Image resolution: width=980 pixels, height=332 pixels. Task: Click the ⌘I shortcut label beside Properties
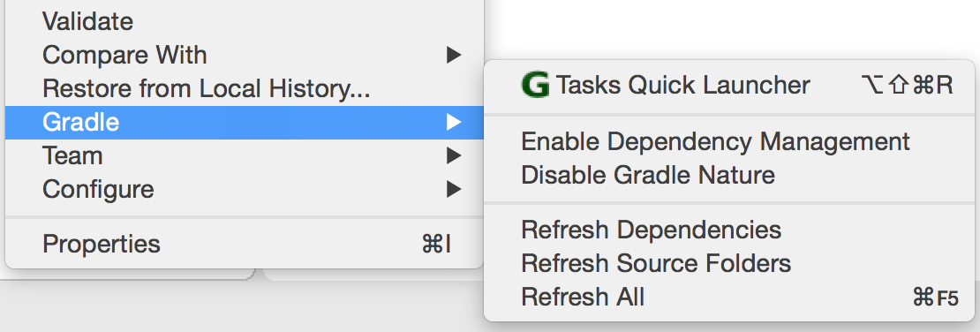[x=437, y=244]
